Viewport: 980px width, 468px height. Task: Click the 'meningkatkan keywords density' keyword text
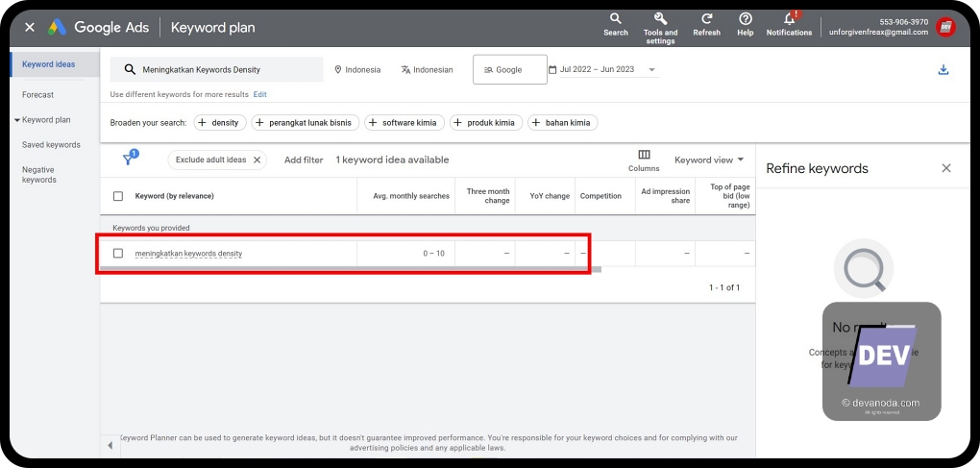tap(188, 254)
